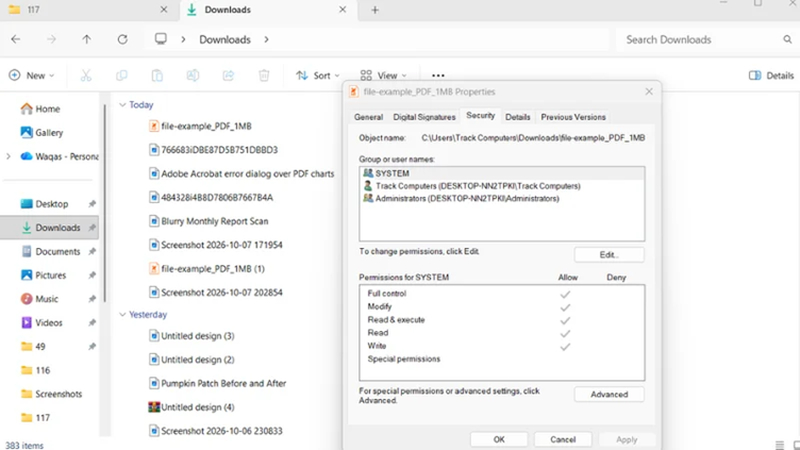Switch to the 117 tab
This screenshot has height=450, width=800.
coord(88,10)
